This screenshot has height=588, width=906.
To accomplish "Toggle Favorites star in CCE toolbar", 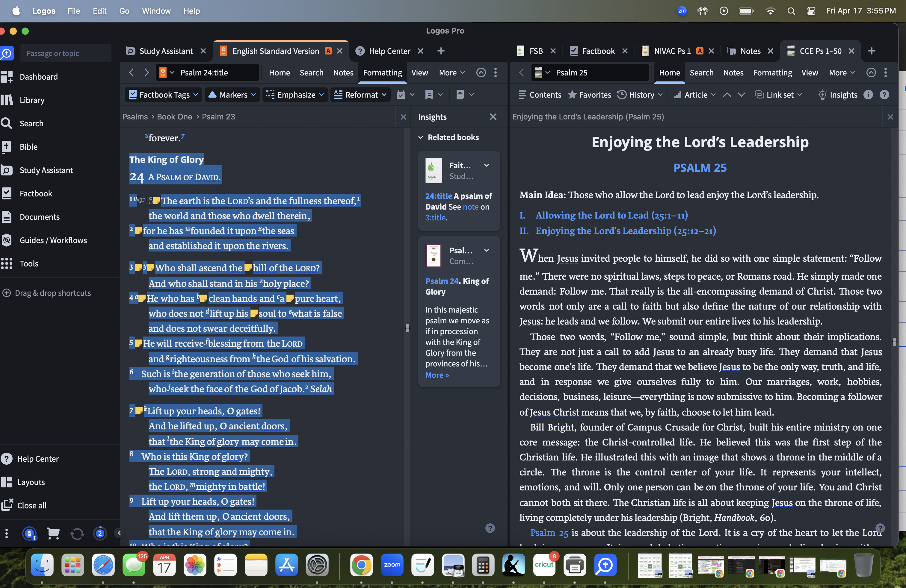I will [x=589, y=95].
